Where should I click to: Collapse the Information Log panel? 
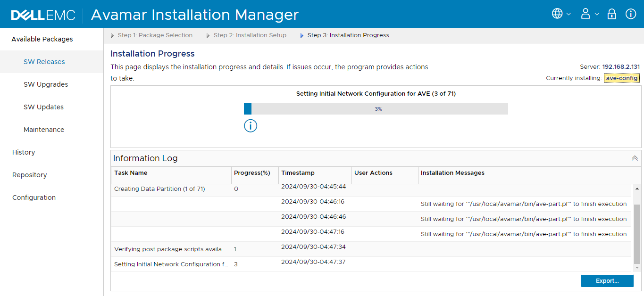coord(635,158)
